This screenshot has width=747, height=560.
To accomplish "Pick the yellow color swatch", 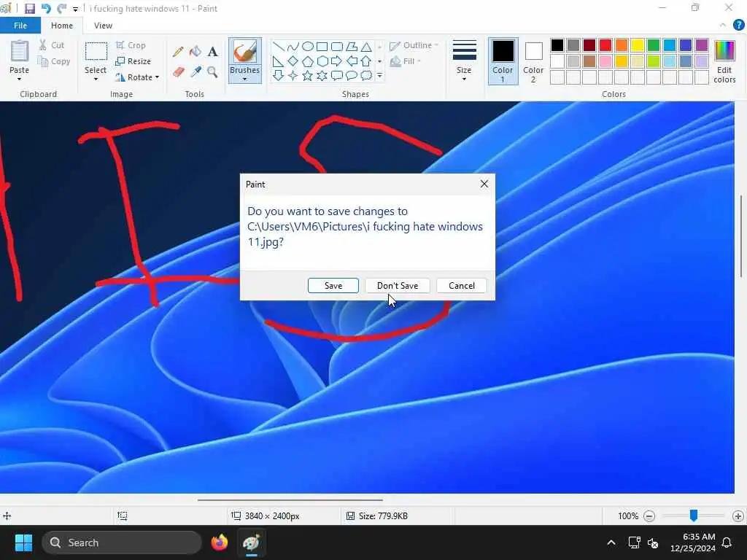I will (638, 45).
